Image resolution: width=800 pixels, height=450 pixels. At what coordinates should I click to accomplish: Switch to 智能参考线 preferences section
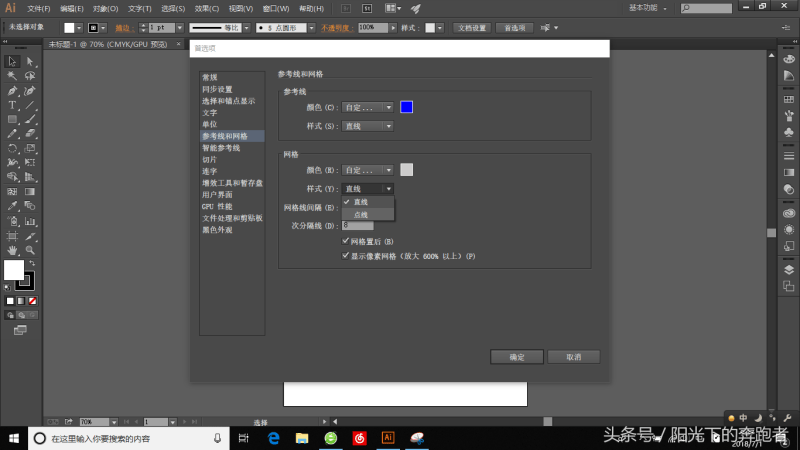point(232,148)
